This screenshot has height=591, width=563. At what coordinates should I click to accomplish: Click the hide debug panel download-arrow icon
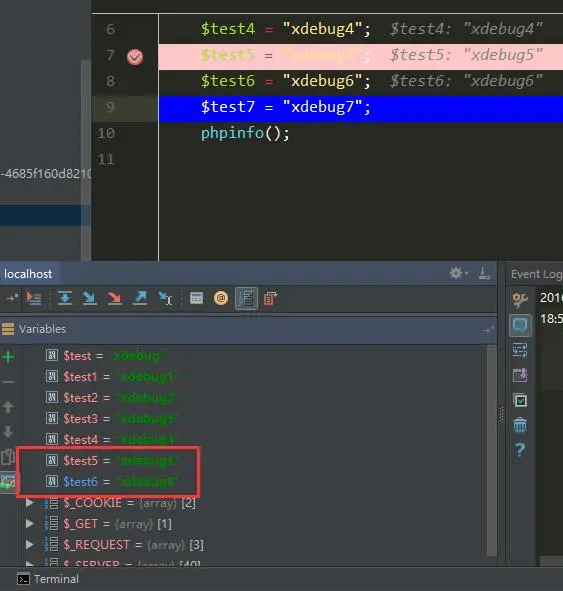484,273
